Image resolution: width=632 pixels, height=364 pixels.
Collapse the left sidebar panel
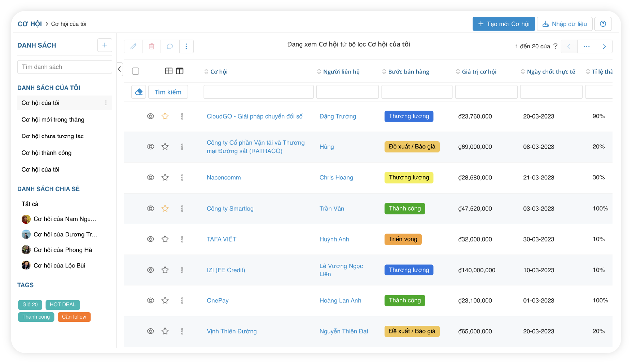(x=120, y=69)
